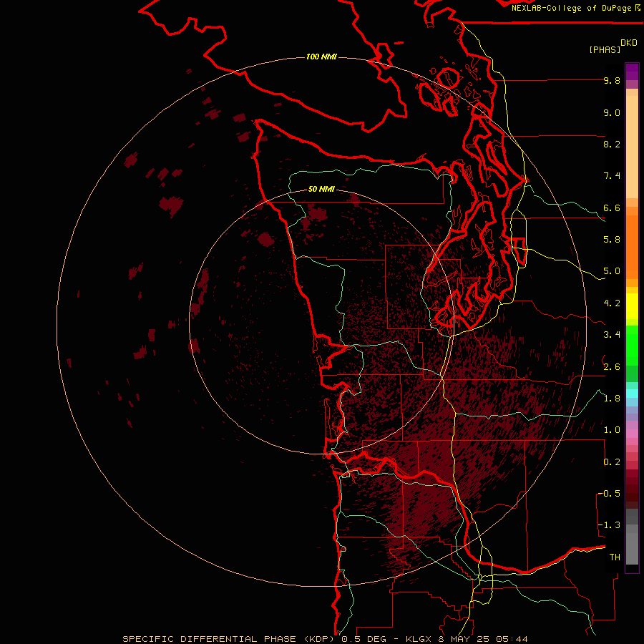The width and height of the screenshot is (644, 644).
Task: Pick the bright green color bar segment
Action: (x=632, y=346)
